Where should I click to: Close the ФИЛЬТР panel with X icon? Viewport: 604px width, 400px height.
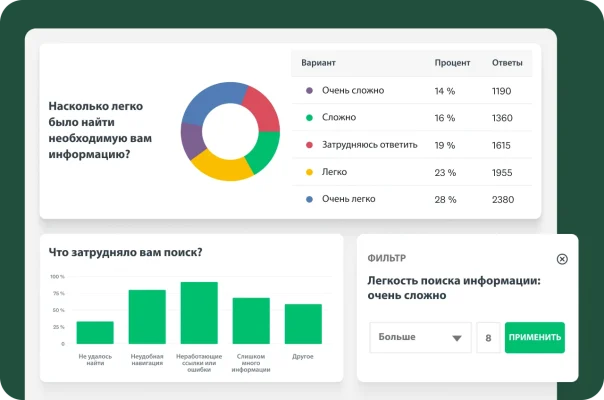coord(562,259)
